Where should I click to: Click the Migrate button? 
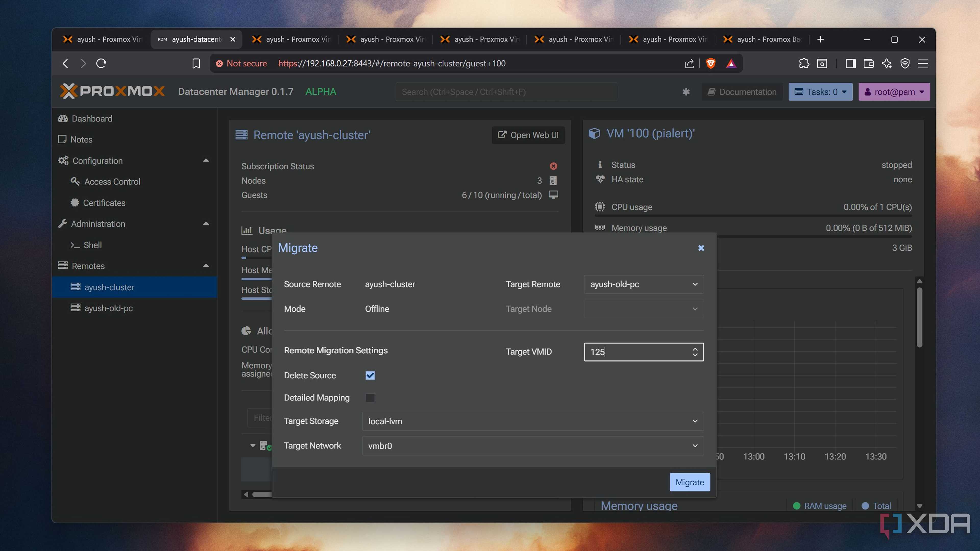coord(690,482)
